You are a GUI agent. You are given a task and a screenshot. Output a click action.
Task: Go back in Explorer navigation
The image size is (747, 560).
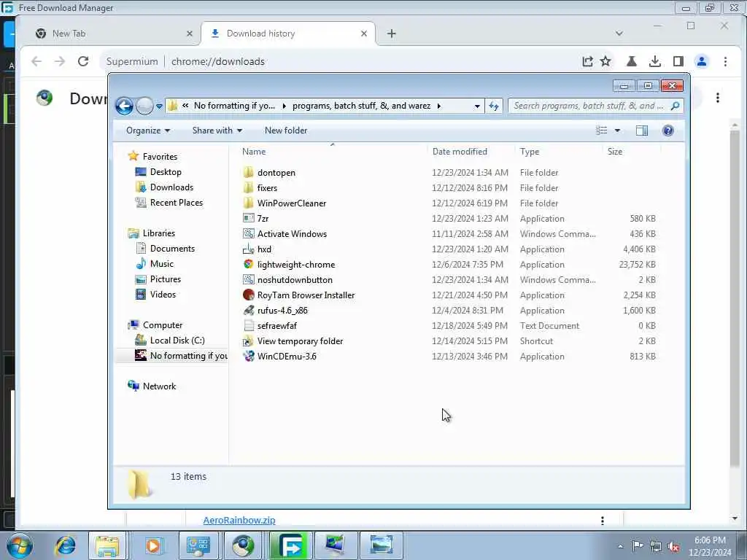click(124, 106)
